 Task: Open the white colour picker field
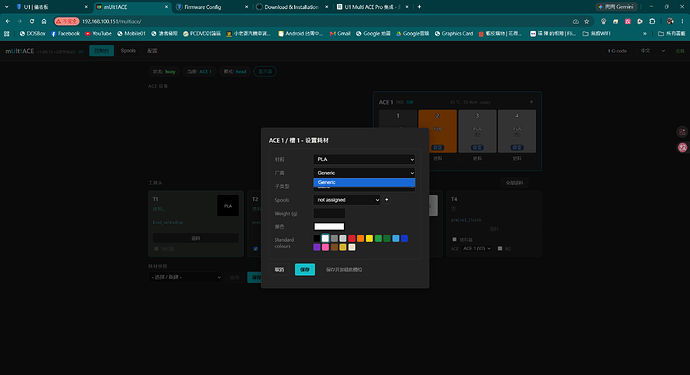coord(329,227)
